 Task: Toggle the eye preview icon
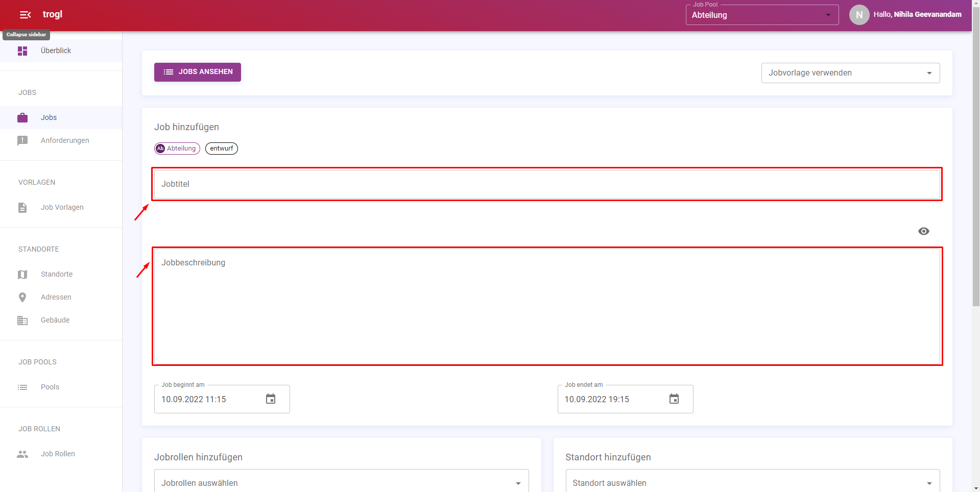pyautogui.click(x=923, y=231)
